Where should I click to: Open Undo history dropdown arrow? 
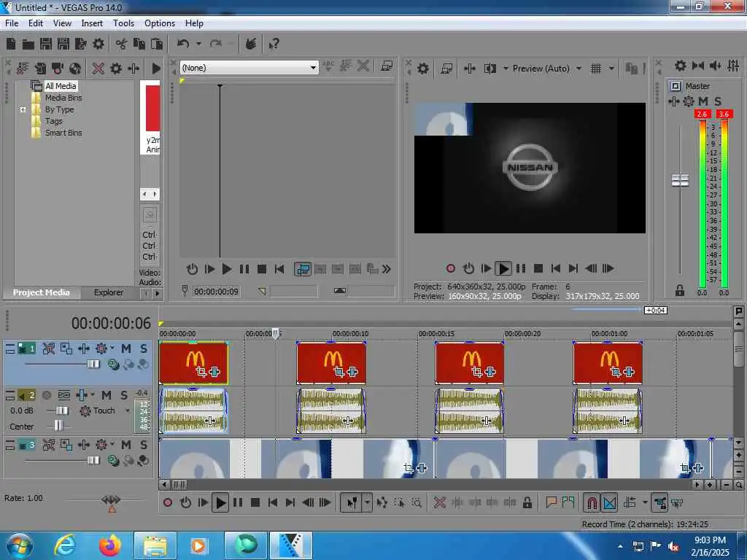[198, 44]
